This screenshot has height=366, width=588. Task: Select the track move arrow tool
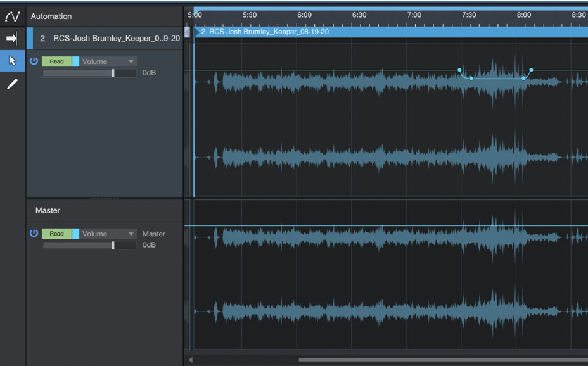pos(12,38)
